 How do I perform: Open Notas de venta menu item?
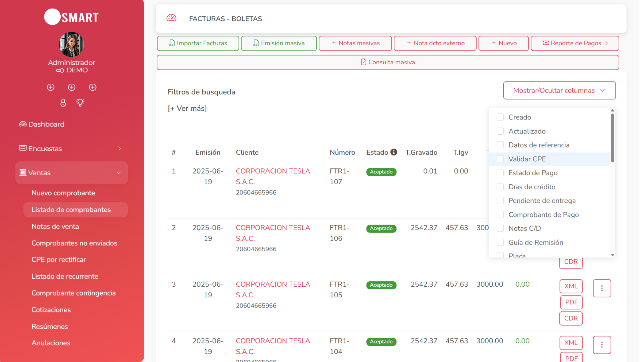point(55,226)
